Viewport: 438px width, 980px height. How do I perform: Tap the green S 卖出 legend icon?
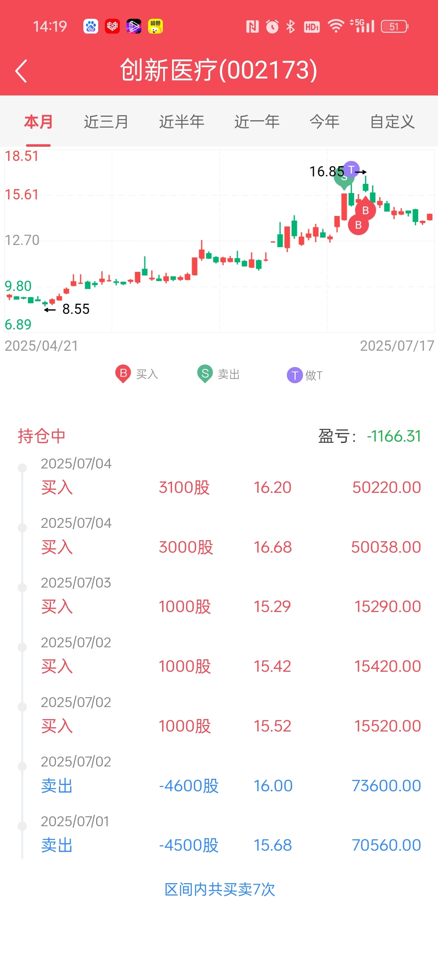(x=205, y=374)
